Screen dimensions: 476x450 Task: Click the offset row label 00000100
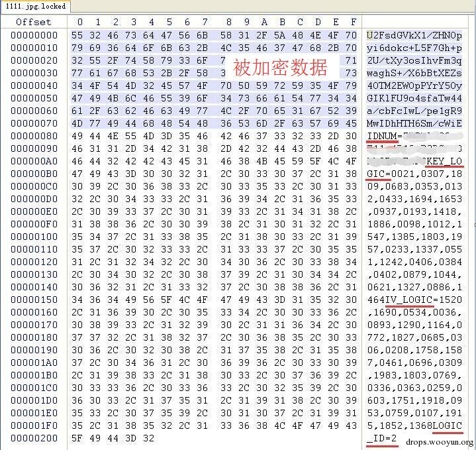(x=34, y=237)
